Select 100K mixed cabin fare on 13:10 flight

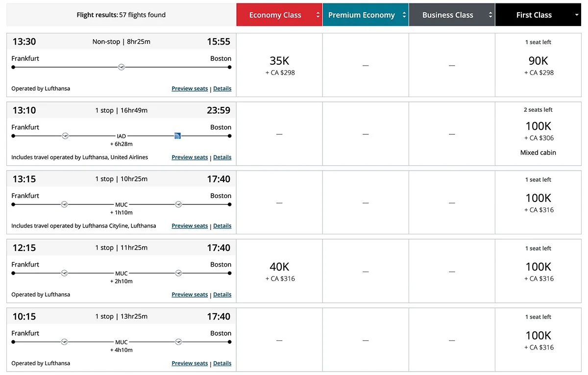point(538,134)
